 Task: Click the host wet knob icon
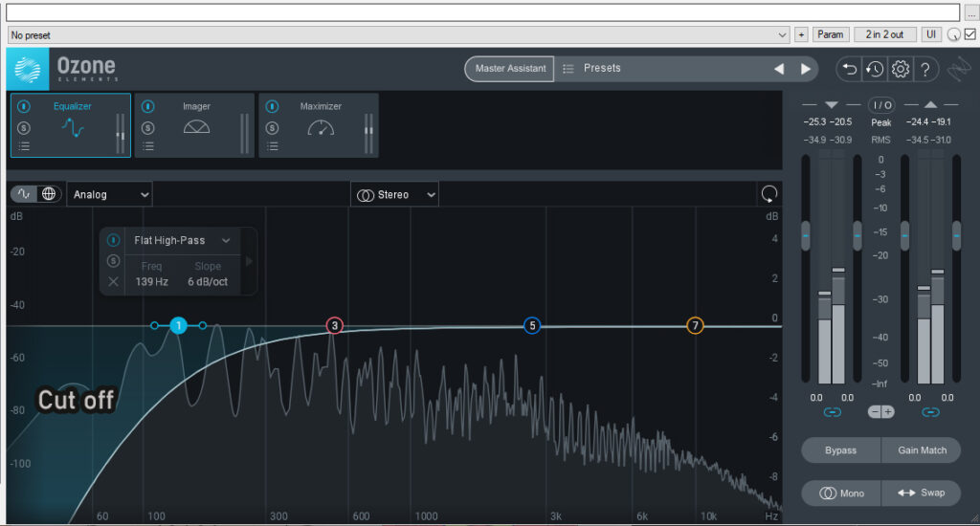click(x=954, y=35)
